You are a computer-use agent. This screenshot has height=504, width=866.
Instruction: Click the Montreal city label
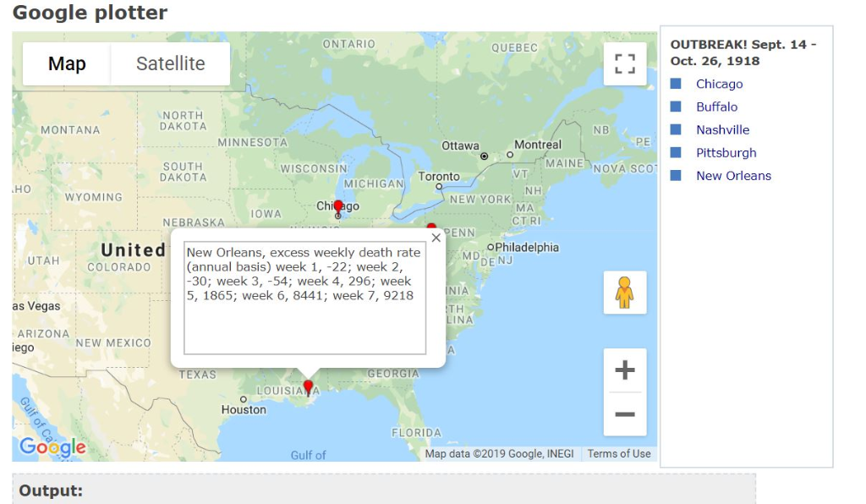pyautogui.click(x=537, y=145)
